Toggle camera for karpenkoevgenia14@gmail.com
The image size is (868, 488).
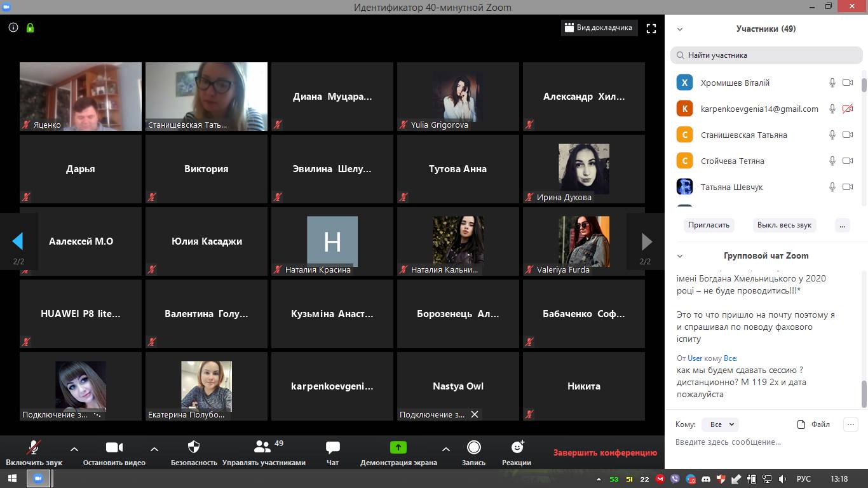point(847,109)
